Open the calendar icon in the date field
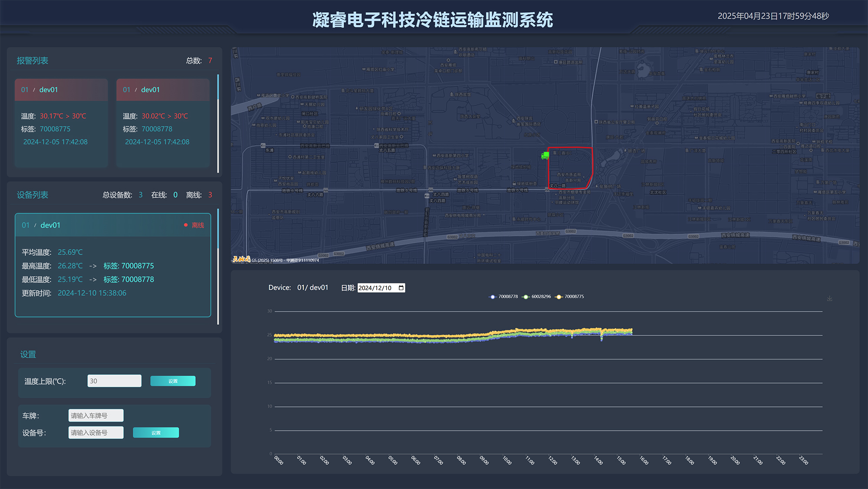 [400, 287]
